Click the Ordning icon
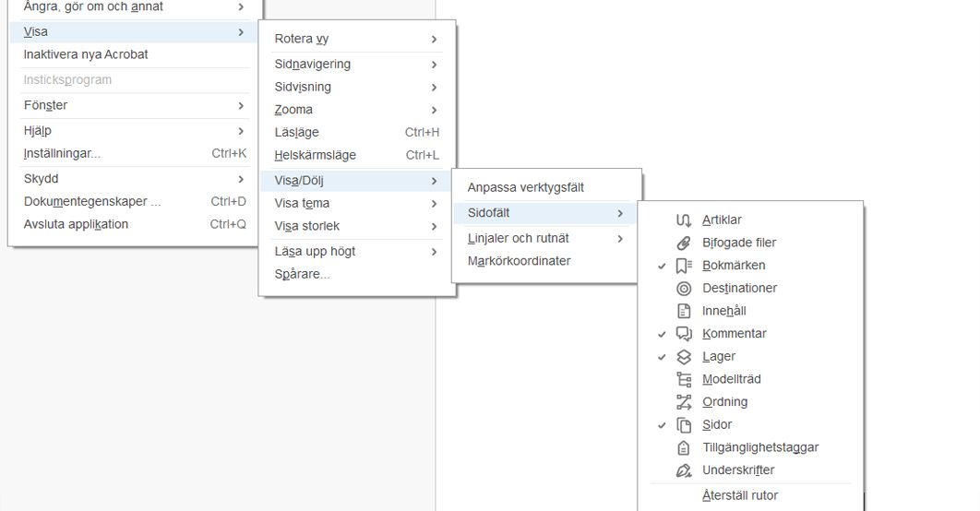Image resolution: width=980 pixels, height=511 pixels. (684, 402)
